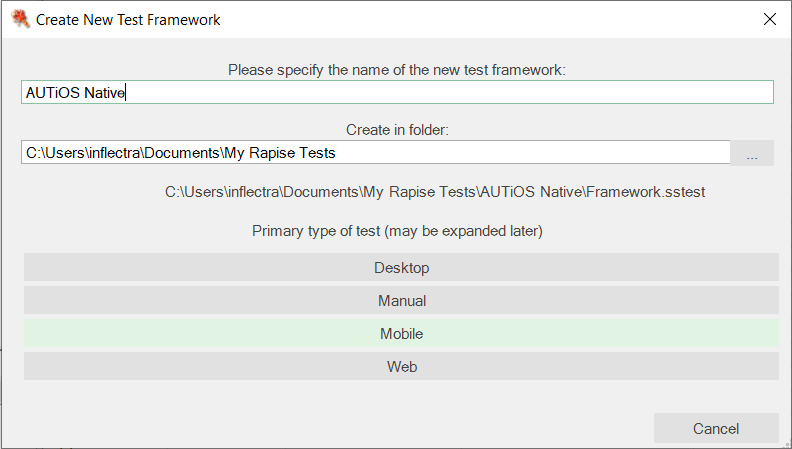Open folder browser with the '...' button
The height and width of the screenshot is (449, 792).
point(752,153)
